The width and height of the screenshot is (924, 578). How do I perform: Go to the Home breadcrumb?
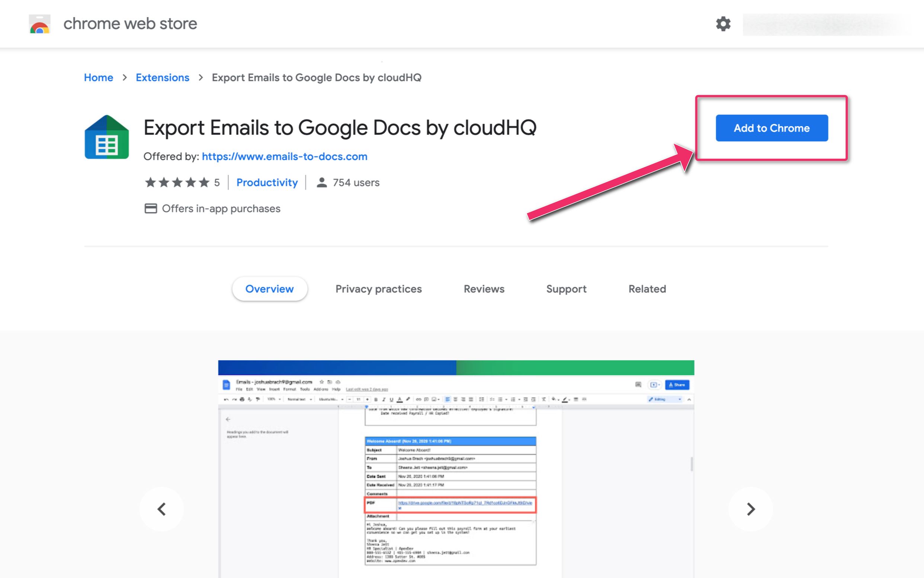[99, 78]
